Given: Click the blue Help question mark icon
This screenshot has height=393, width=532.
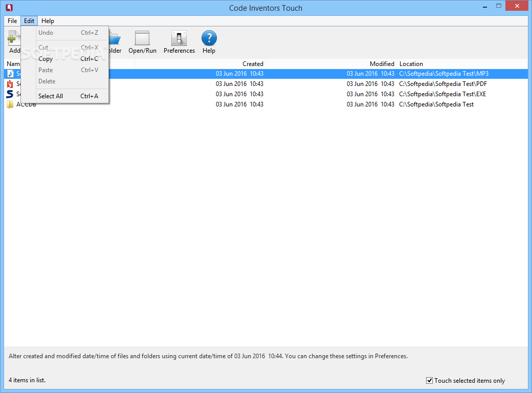Looking at the screenshot, I should tap(209, 38).
